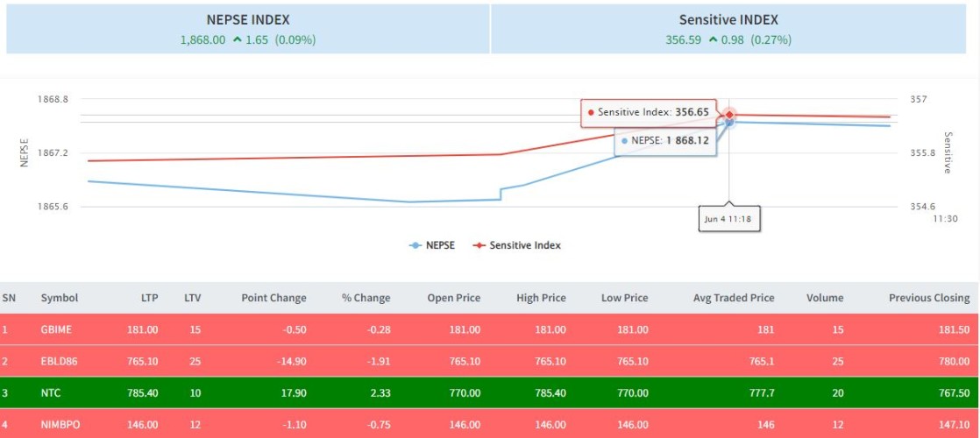
Task: Sort by Point Change column
Action: tap(273, 298)
